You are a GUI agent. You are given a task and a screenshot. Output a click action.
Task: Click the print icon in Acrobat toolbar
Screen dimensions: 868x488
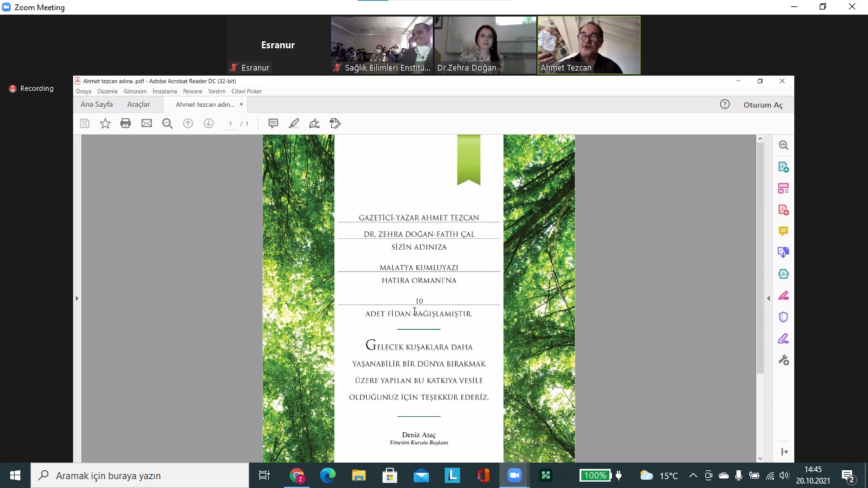click(126, 123)
